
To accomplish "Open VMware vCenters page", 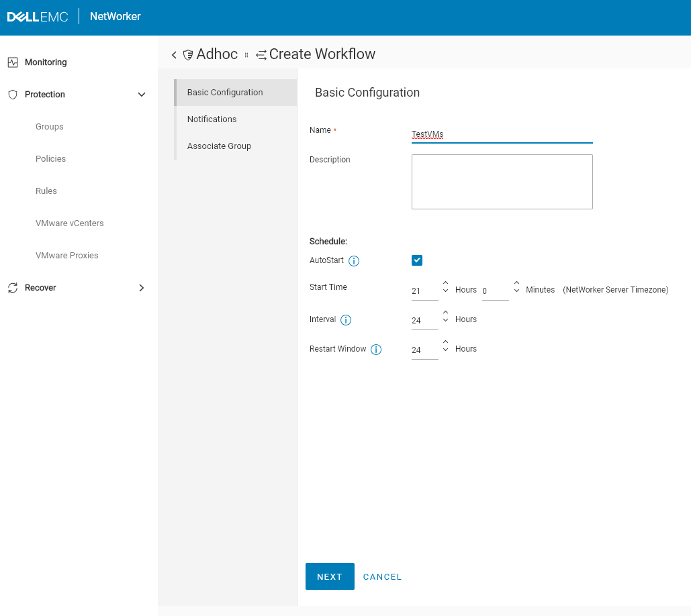I will pos(70,223).
